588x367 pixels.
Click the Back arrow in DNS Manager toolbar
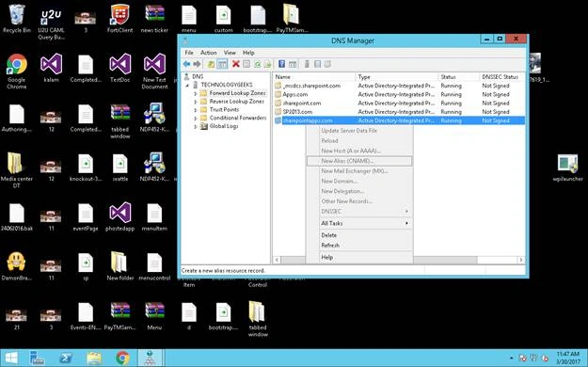(186, 64)
